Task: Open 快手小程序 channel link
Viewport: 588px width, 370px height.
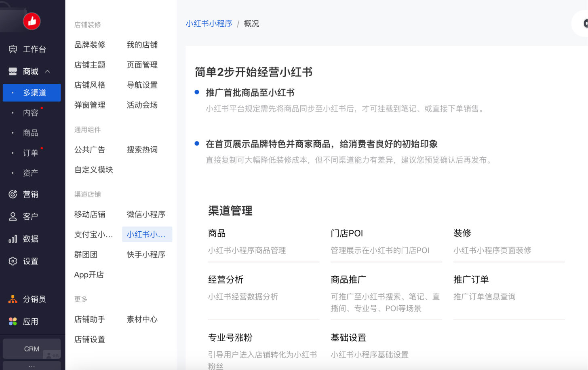Action: (146, 255)
